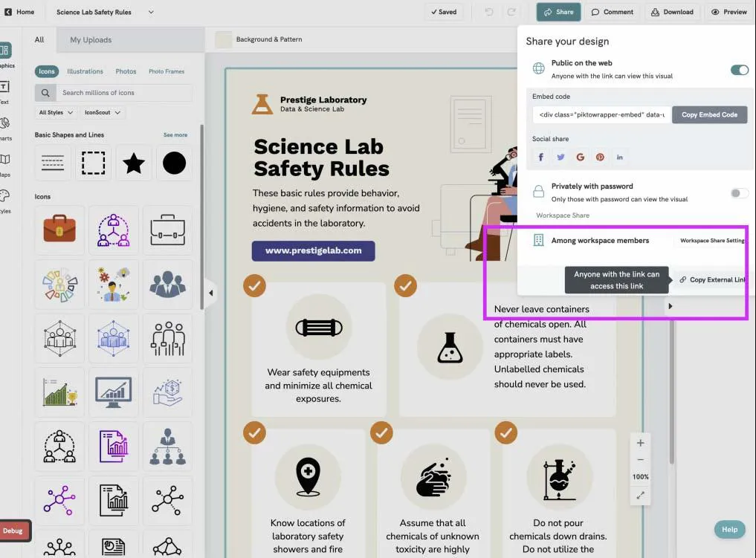The image size is (756, 558).
Task: Click the Search millions of icons field
Action: pyautogui.click(x=124, y=93)
